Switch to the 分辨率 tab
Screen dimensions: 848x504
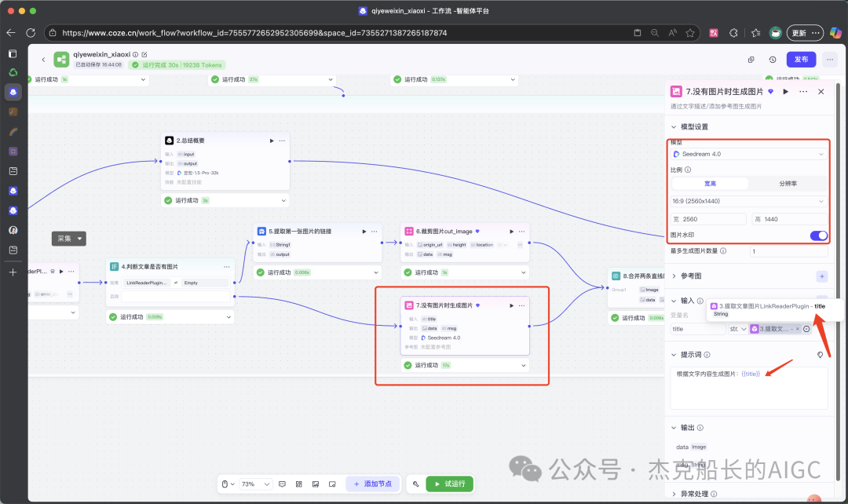(788, 184)
